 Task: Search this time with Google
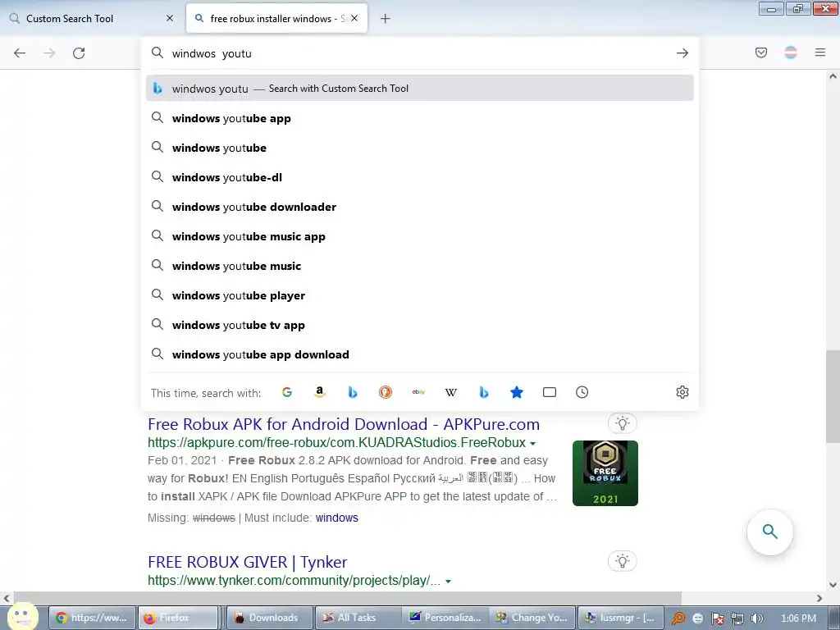coord(287,392)
